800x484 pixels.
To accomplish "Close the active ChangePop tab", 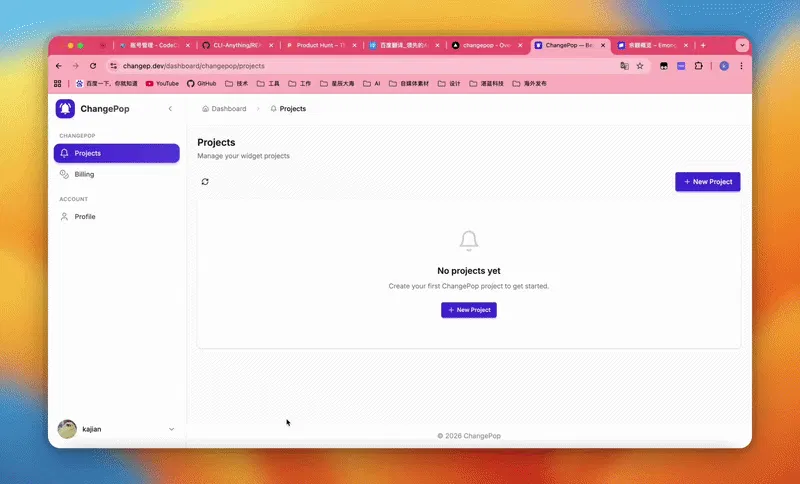I will [603, 45].
